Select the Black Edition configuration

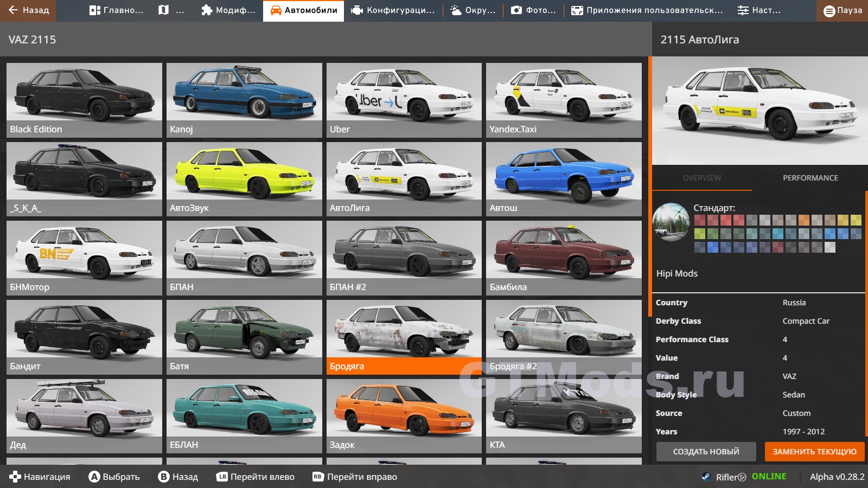coord(84,100)
